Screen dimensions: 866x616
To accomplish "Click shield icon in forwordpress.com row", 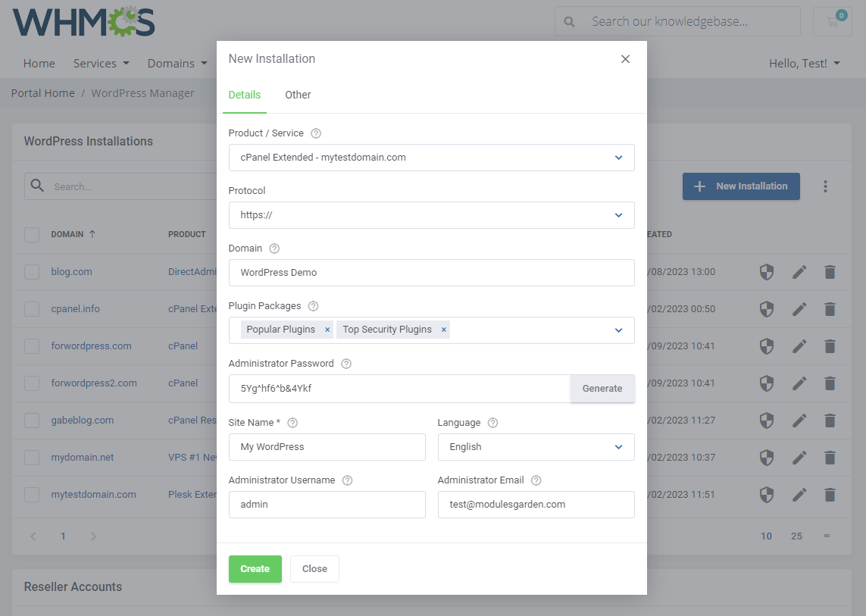I will point(767,346).
